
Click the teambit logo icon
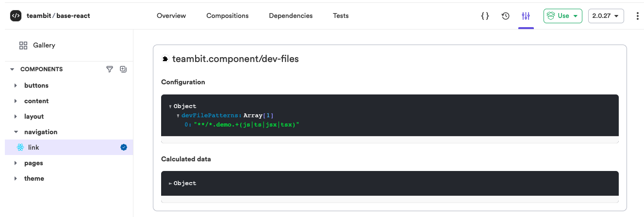[x=16, y=15]
